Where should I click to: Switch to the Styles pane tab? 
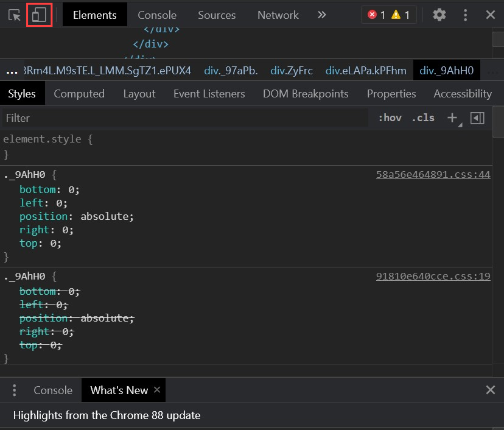(22, 94)
